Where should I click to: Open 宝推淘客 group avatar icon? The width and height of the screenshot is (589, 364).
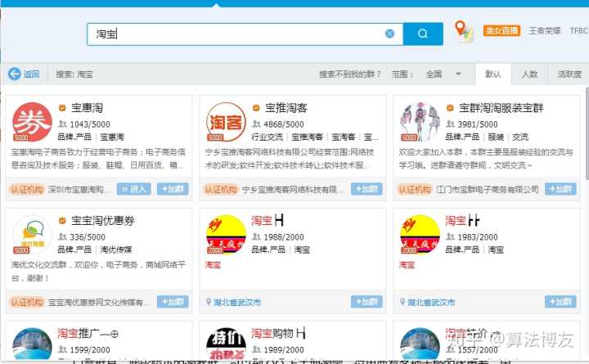pyautogui.click(x=226, y=123)
